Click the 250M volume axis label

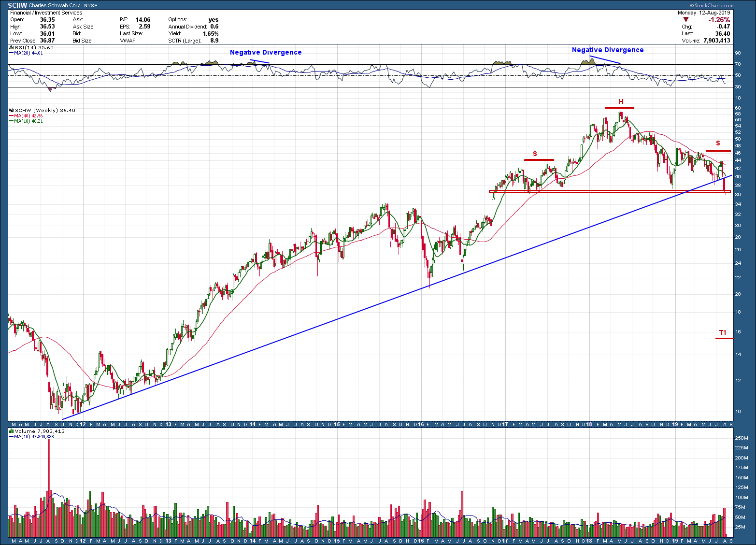[x=741, y=438]
